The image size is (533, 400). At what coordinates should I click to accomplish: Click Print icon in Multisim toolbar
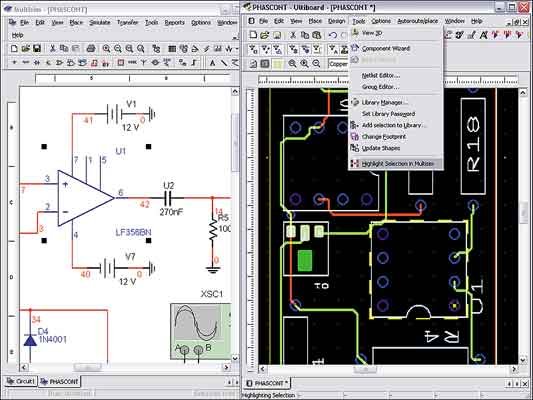coord(91,48)
